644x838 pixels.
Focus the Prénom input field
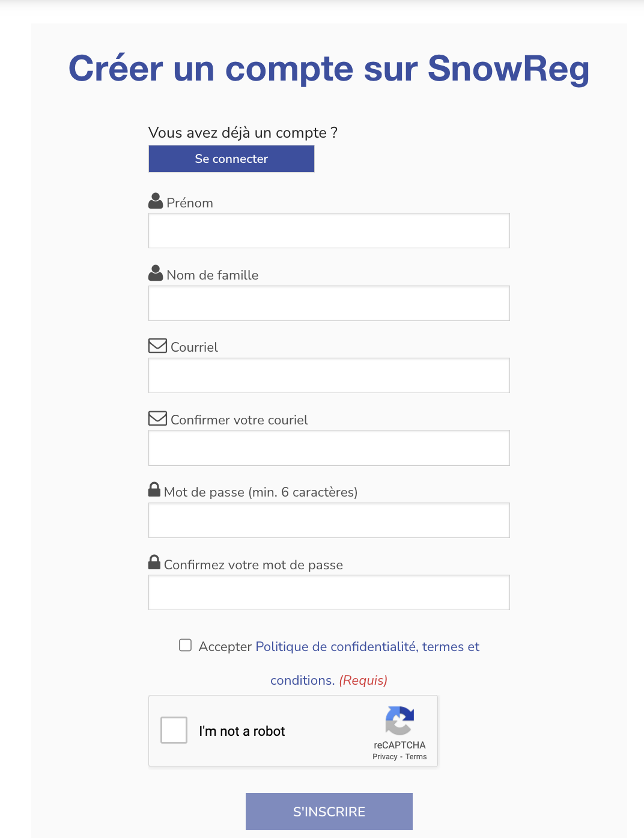(x=329, y=231)
